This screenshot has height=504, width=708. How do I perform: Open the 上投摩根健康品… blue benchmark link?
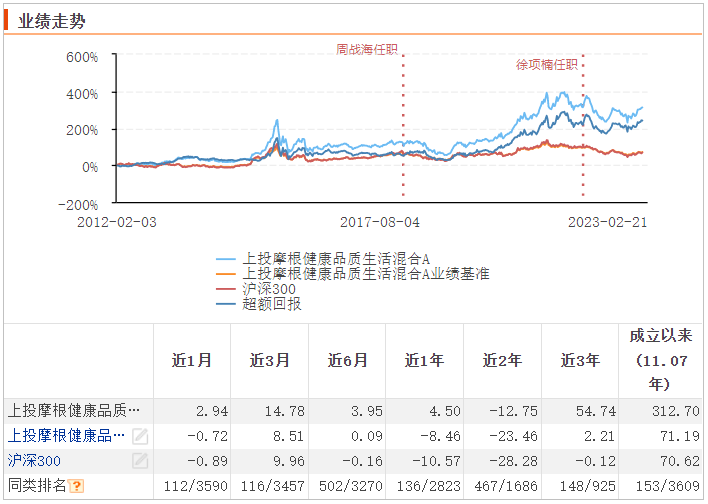point(66,436)
